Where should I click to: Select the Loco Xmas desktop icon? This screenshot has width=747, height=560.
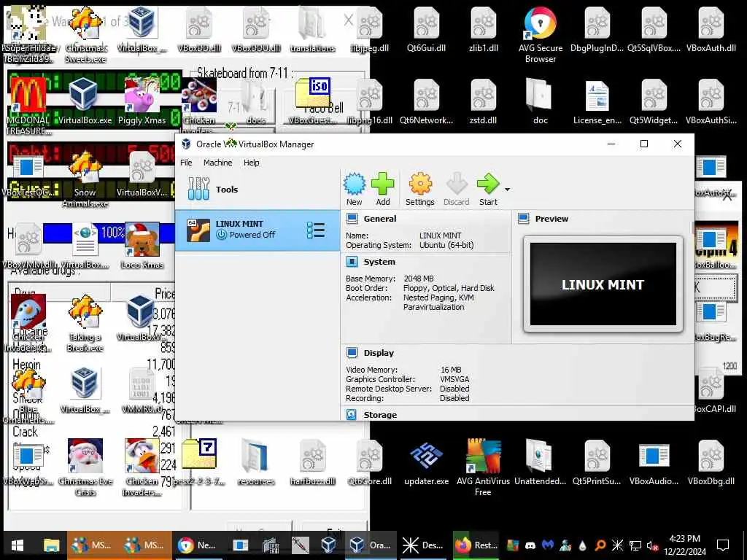[142, 246]
